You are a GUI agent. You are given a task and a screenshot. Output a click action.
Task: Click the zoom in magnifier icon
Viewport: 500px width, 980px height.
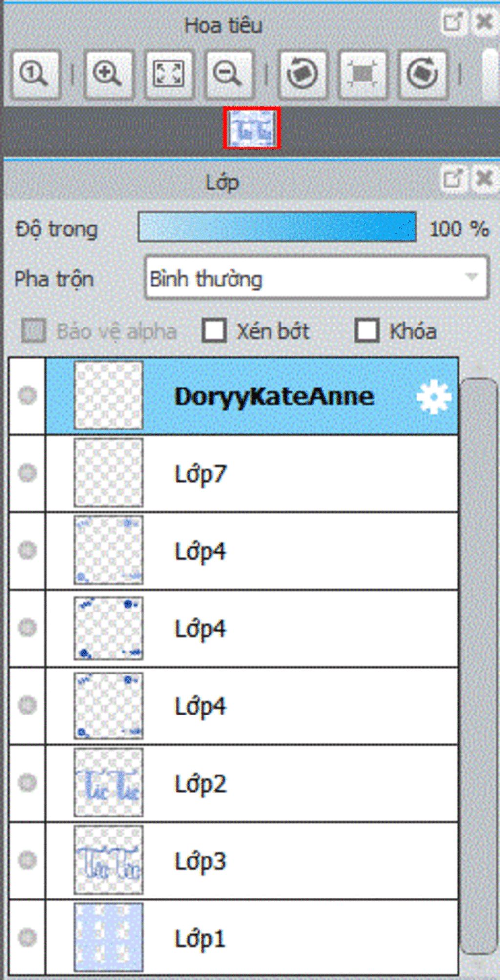tap(108, 74)
